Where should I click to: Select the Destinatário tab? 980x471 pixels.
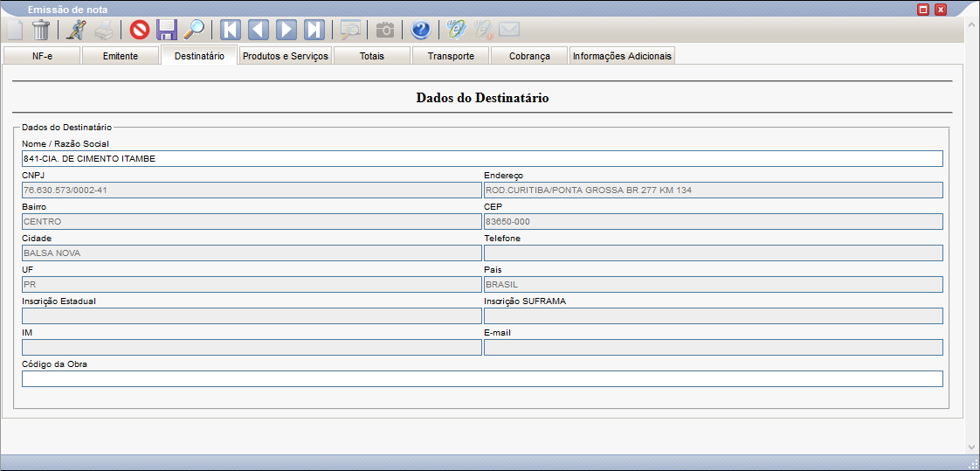click(199, 56)
